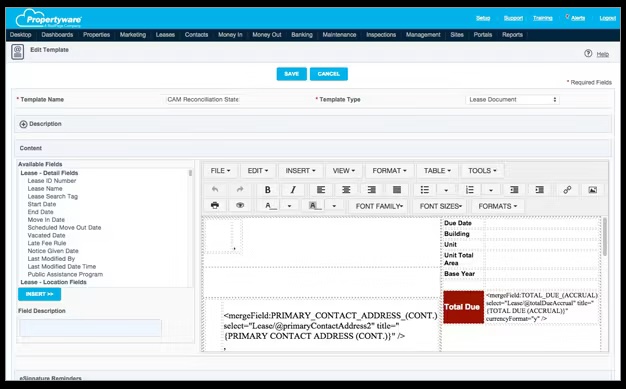Open the editor Format menu
The height and width of the screenshot is (389, 626).
coord(389,171)
